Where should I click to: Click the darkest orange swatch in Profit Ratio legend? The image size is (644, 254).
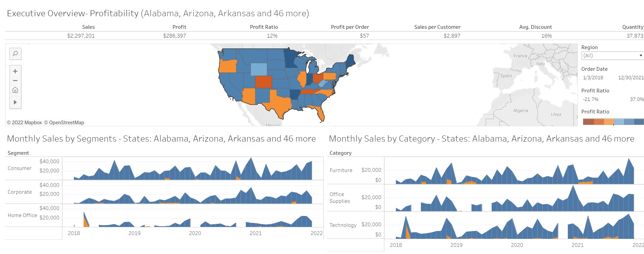588,122
